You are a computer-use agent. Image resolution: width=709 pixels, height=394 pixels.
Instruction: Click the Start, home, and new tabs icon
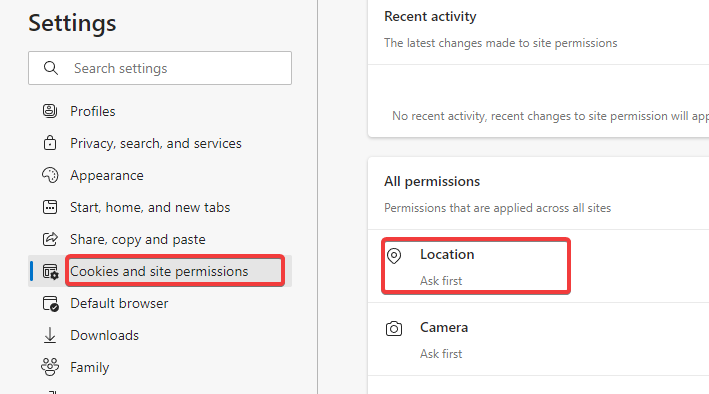click(50, 207)
